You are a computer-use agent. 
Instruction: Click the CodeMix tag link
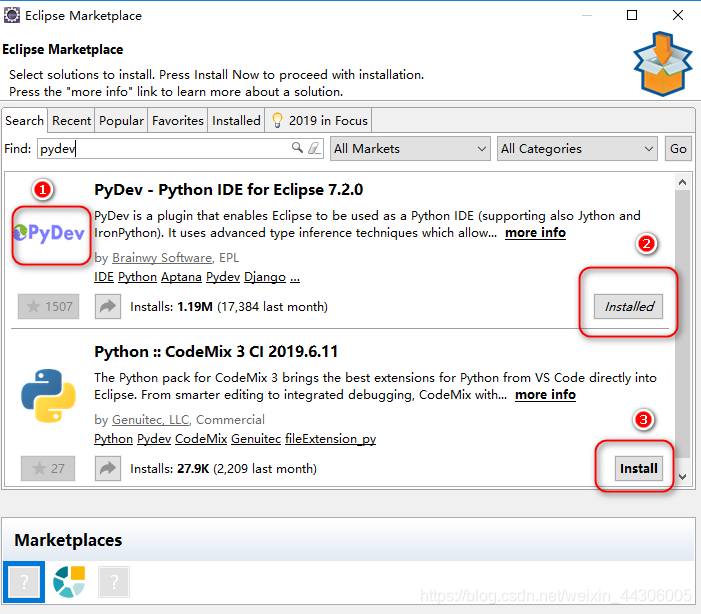coord(201,439)
